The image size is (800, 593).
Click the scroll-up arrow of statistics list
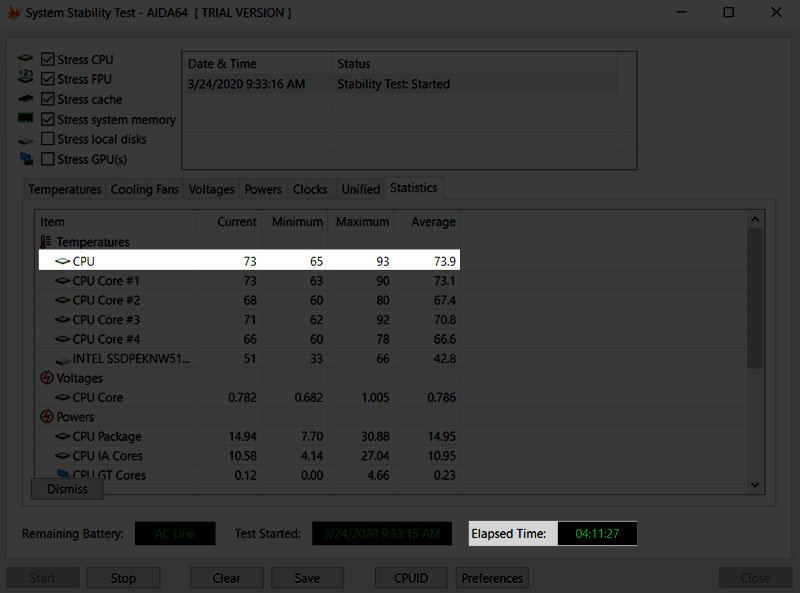[755, 219]
